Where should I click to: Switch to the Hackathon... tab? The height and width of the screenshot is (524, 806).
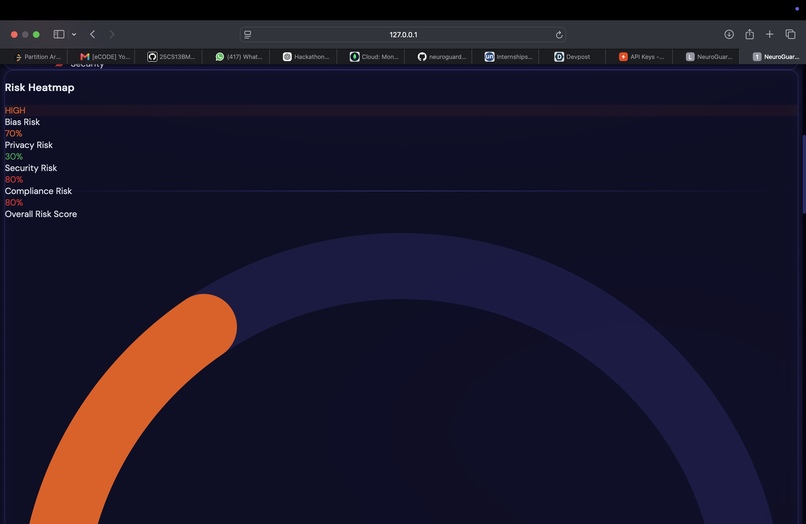pos(303,57)
